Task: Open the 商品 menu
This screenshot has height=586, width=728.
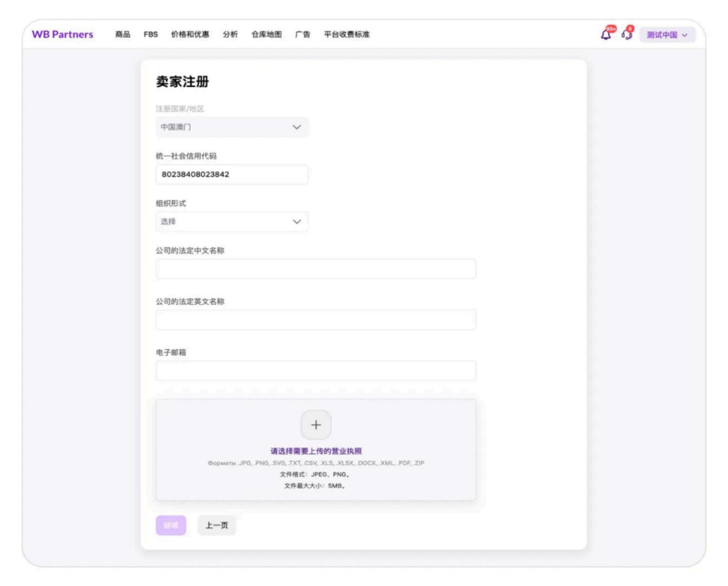Action: click(123, 34)
